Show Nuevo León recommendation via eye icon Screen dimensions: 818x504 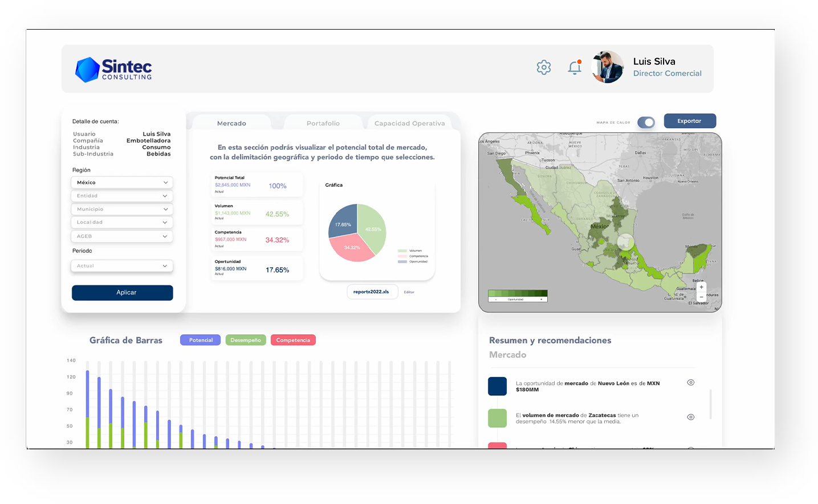pyautogui.click(x=691, y=383)
